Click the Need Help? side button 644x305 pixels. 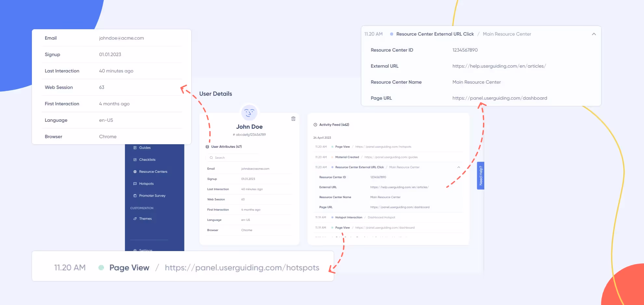[481, 176]
